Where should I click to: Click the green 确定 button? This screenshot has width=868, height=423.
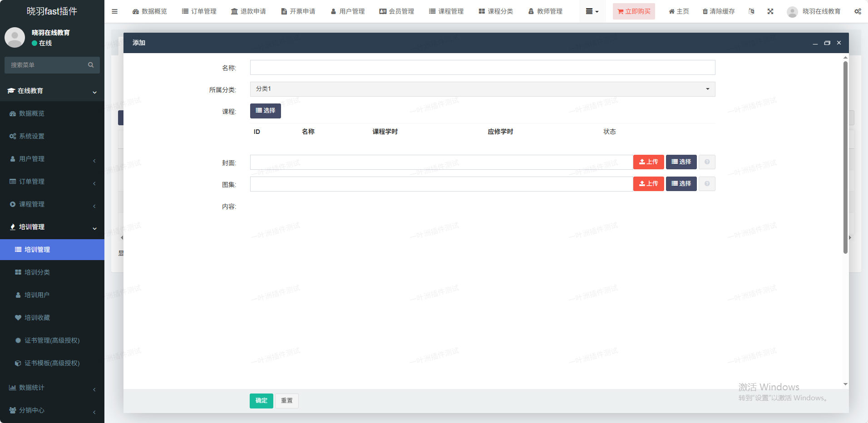pos(261,401)
